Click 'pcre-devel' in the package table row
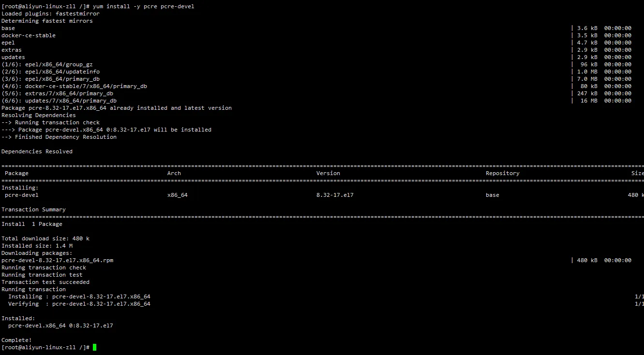 click(22, 195)
